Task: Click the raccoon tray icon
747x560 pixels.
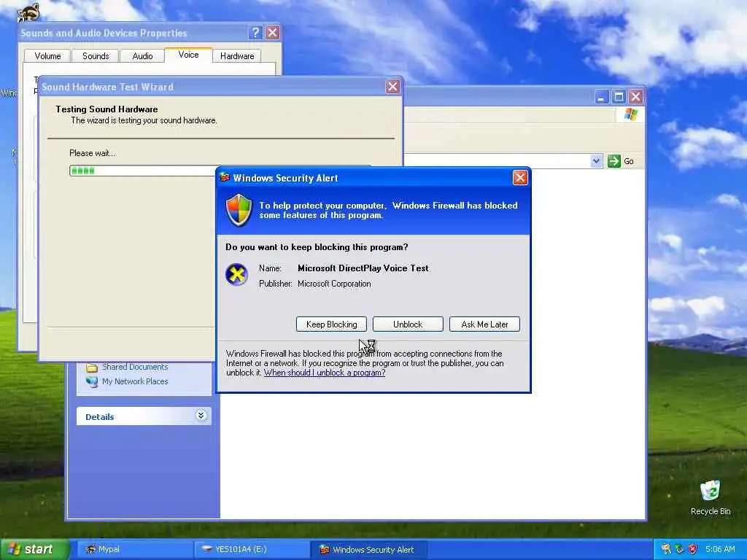Action: click(x=665, y=549)
